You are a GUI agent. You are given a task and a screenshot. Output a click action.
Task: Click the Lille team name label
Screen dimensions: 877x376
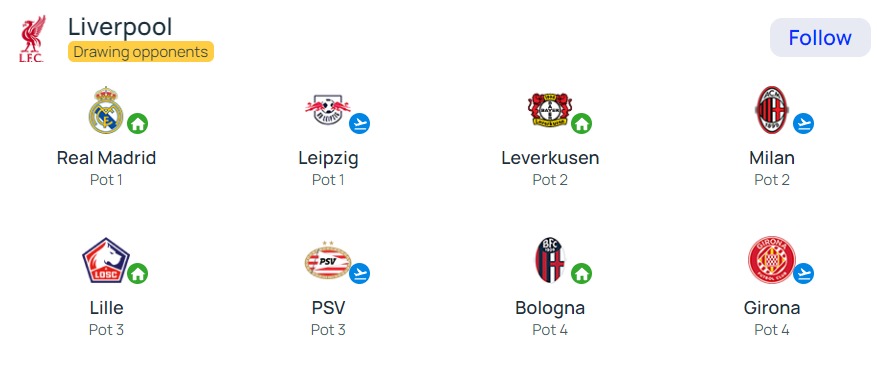[106, 308]
